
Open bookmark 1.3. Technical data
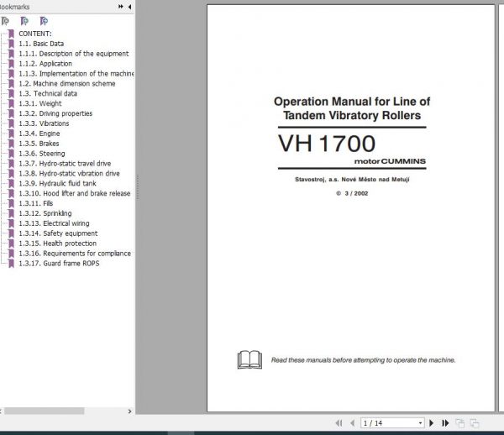pos(48,93)
